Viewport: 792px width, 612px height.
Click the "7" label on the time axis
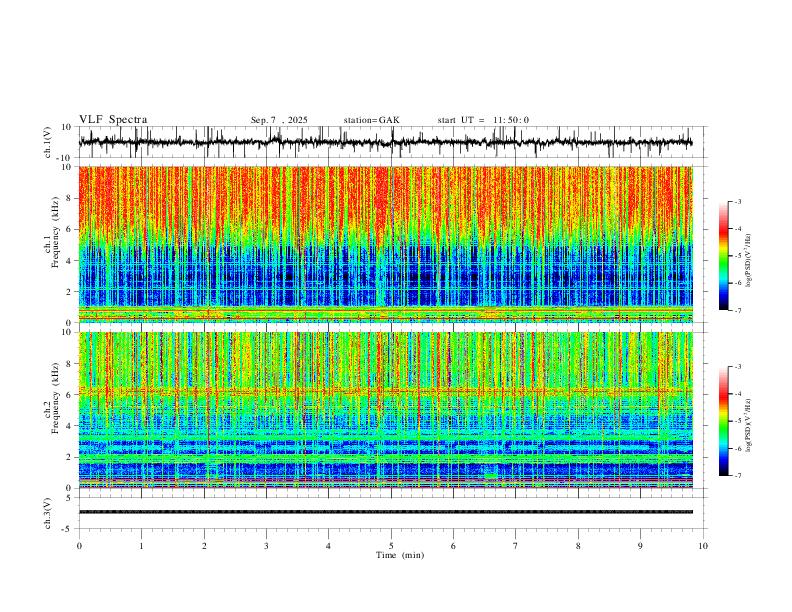(x=516, y=546)
